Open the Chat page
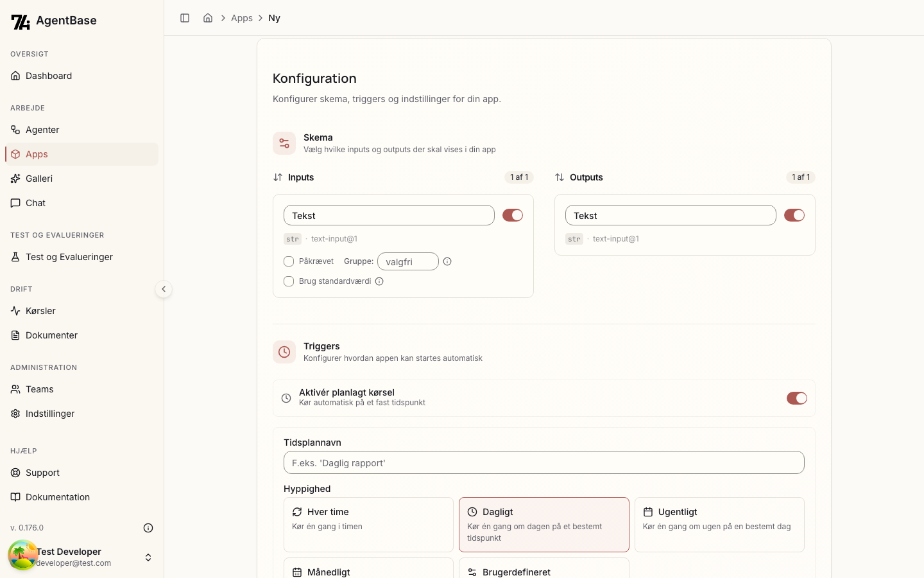Image resolution: width=924 pixels, height=578 pixels. point(81,203)
